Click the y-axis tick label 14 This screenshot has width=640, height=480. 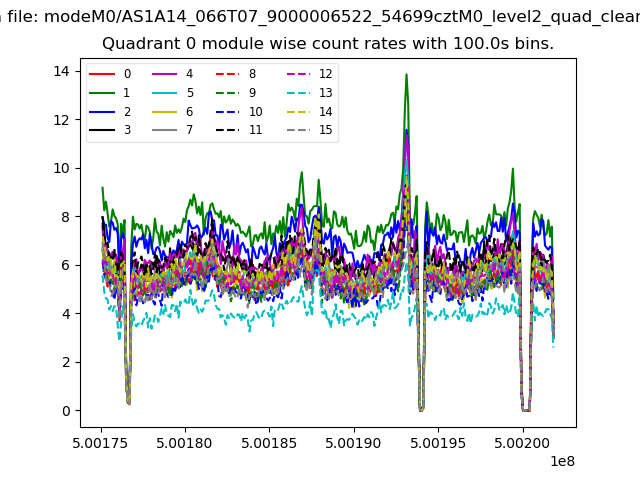pos(61,71)
